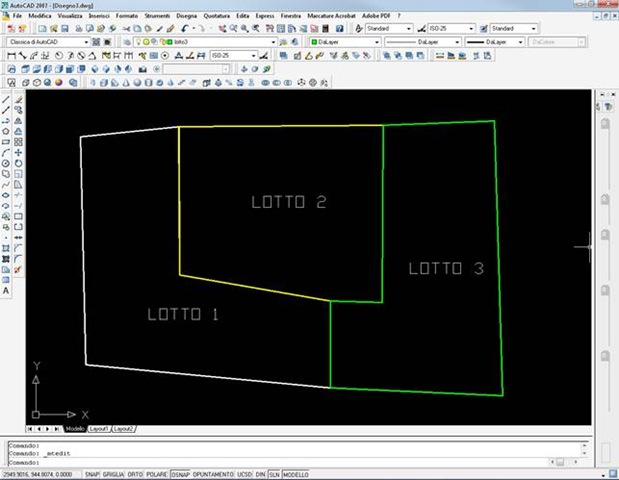This screenshot has width=619, height=480.
Task: Select the Move modify tool
Action: click(x=18, y=153)
